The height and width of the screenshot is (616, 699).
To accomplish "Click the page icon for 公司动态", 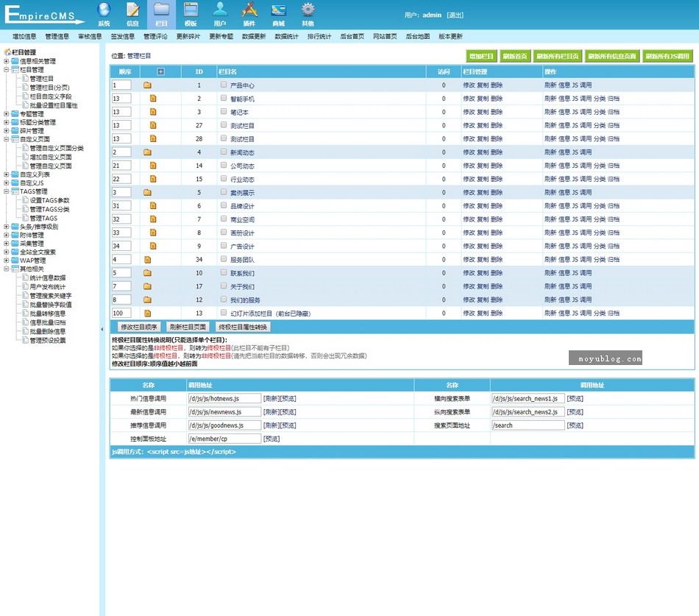I will (x=153, y=166).
